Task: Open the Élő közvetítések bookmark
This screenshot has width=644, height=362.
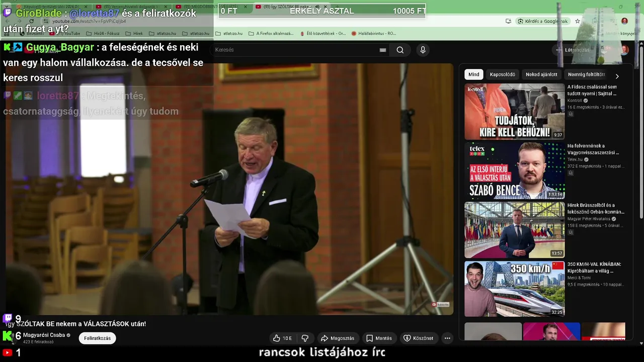Action: click(x=323, y=33)
